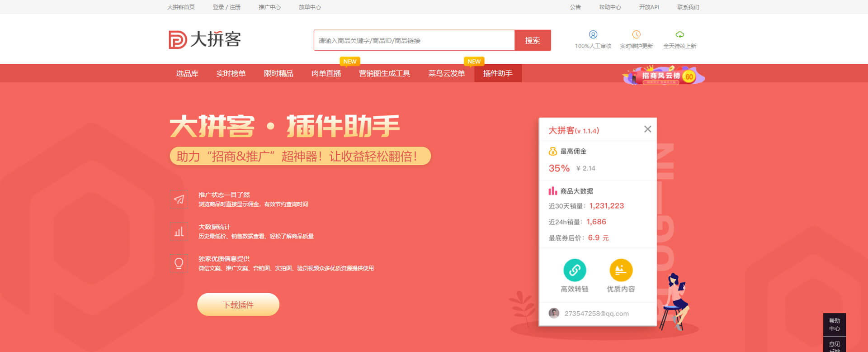Click the floating 帮助中心 side button
The height and width of the screenshot is (352, 868).
click(835, 324)
